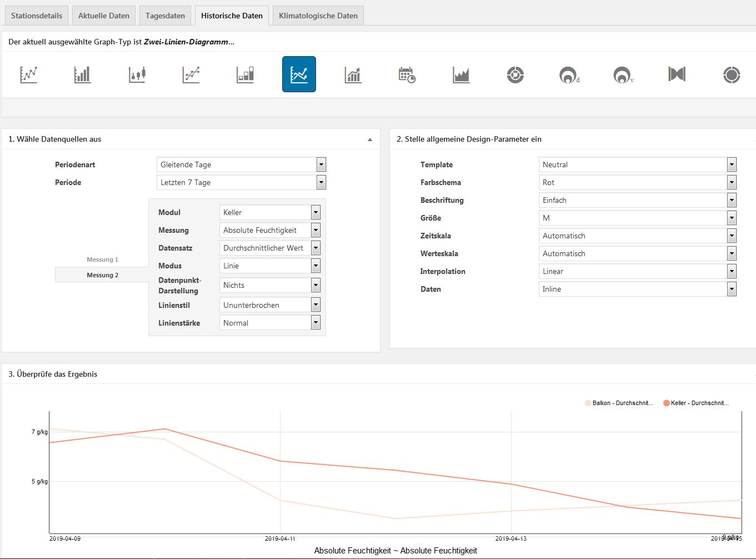756x559 pixels.
Task: Click the '1. Wähle Datenquellen aus' panel title
Action: point(55,139)
